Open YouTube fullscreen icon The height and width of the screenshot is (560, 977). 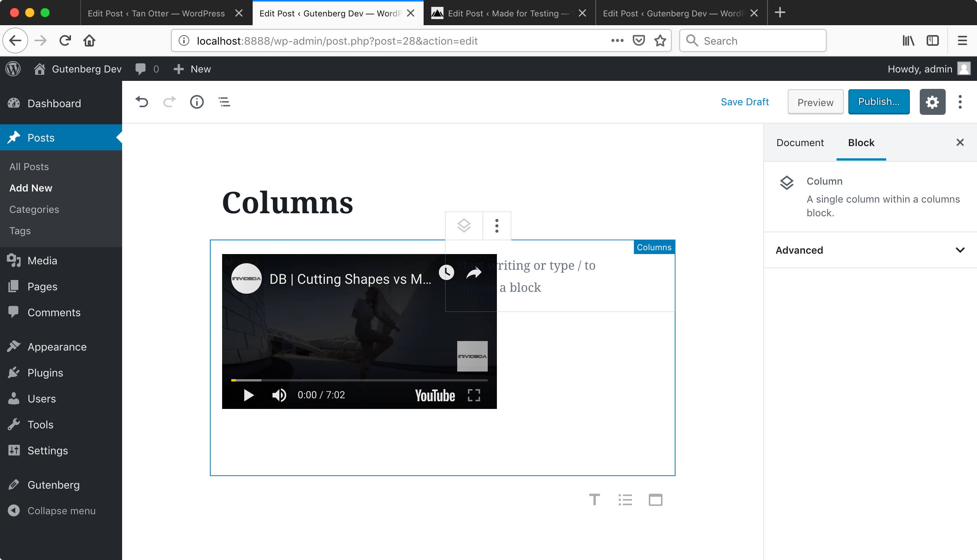coord(474,395)
